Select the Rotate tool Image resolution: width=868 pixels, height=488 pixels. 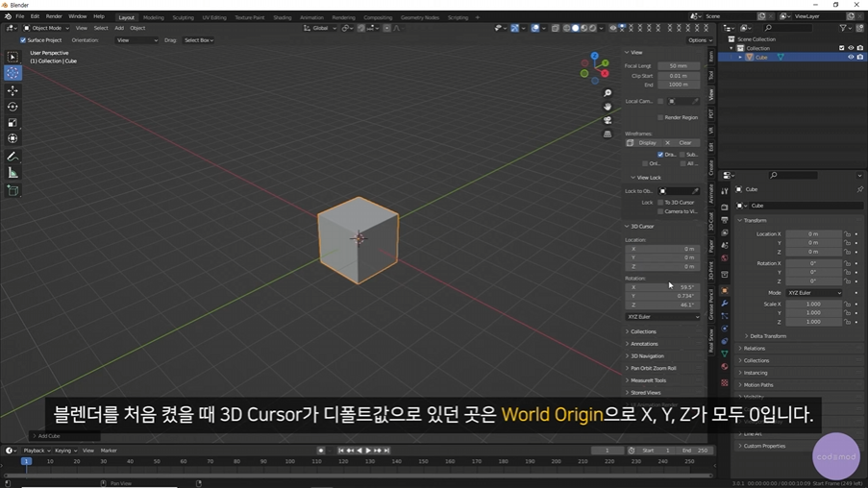(x=12, y=107)
